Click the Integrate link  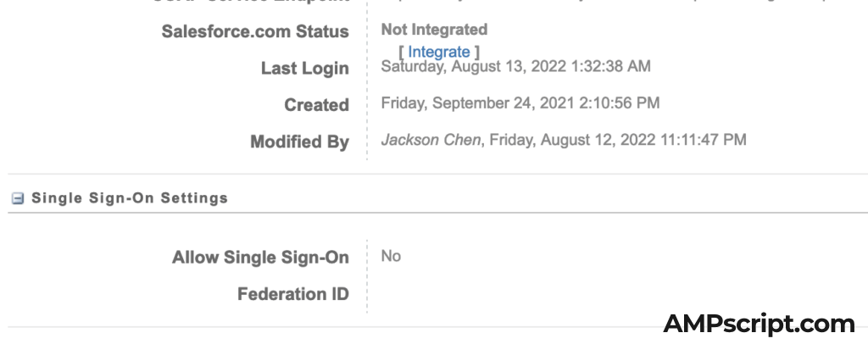point(438,53)
